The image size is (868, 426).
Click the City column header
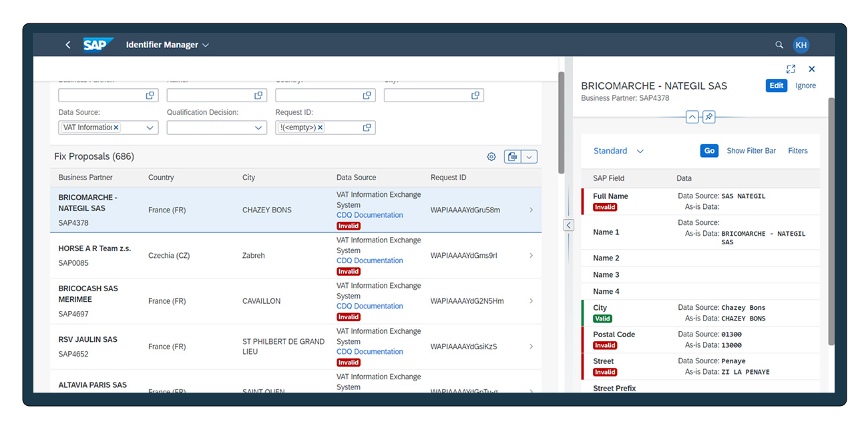click(x=248, y=178)
